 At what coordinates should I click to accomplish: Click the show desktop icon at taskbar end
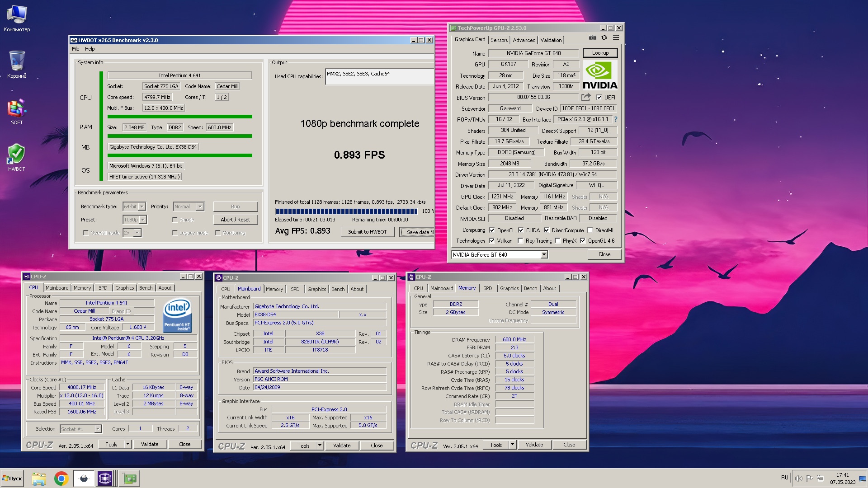point(862,479)
